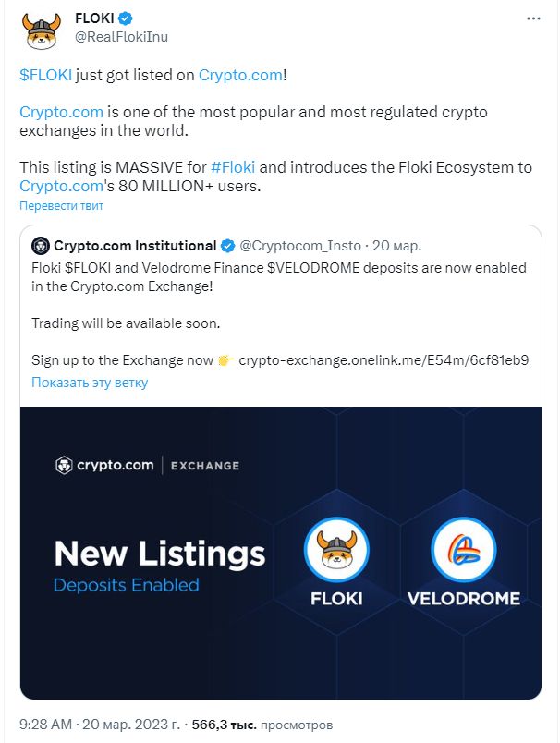
Task: Click the blue verified badge next to FLOKI
Action: click(126, 18)
